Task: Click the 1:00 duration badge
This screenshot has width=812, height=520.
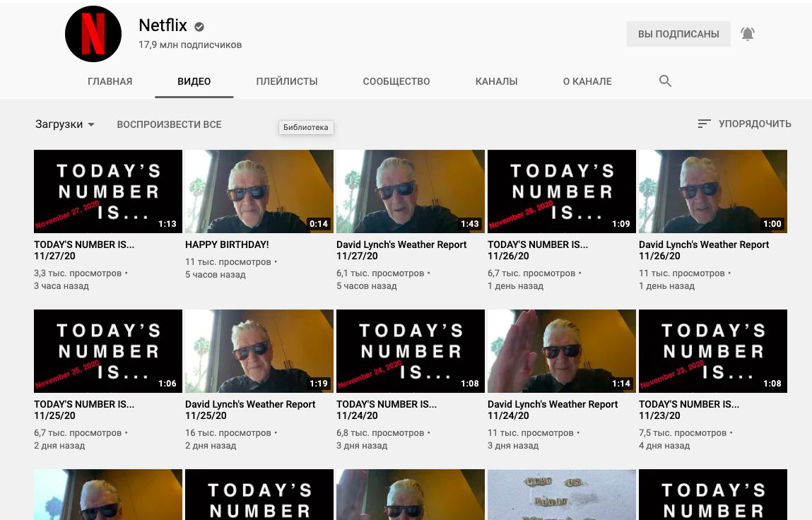Action: click(772, 224)
